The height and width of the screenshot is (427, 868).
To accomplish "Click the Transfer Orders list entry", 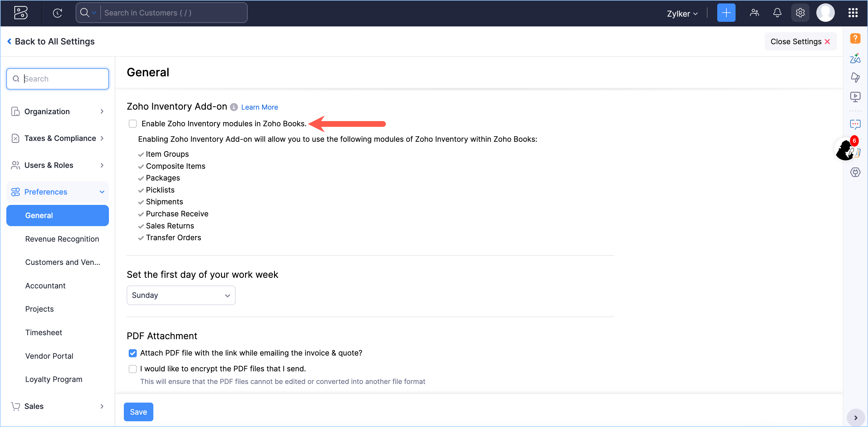I will pyautogui.click(x=173, y=237).
